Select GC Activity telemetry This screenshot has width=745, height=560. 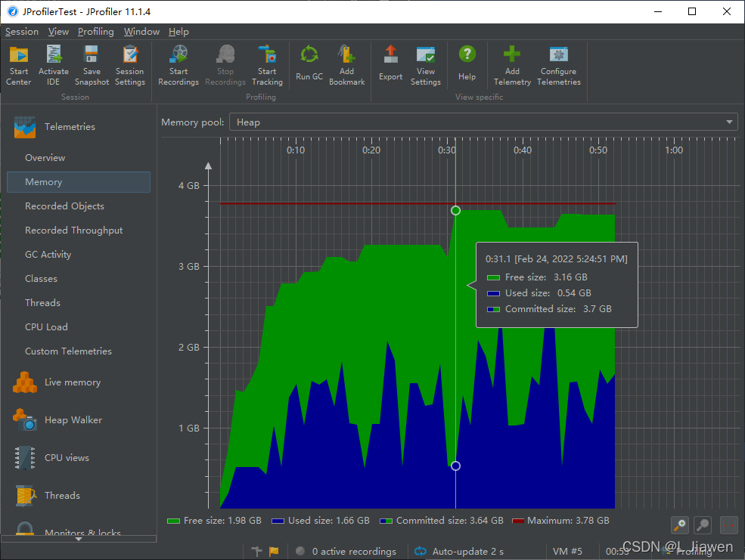[x=48, y=255]
